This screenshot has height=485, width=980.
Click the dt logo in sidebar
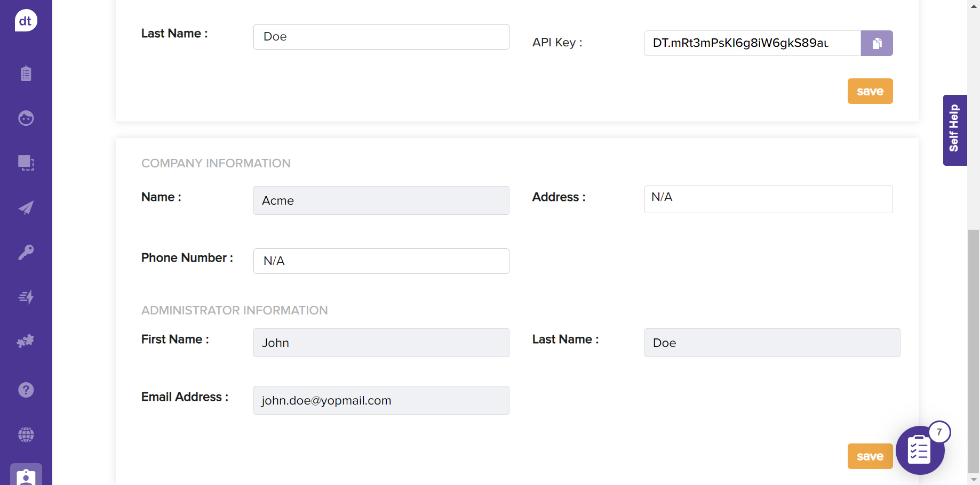click(x=26, y=21)
